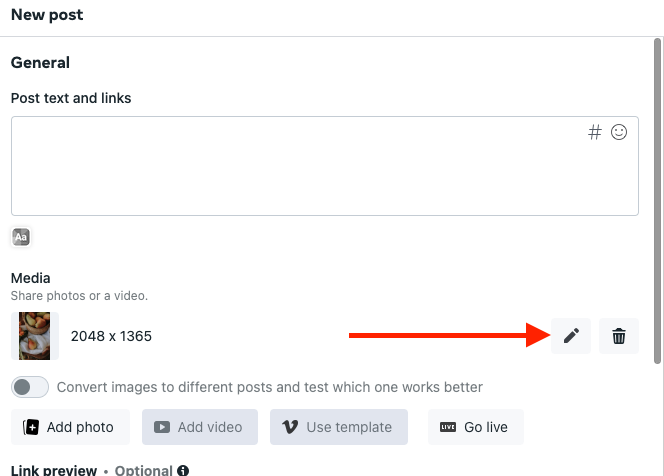Click the info icon next to Optional
This screenshot has width=664, height=476.
pyautogui.click(x=183, y=470)
